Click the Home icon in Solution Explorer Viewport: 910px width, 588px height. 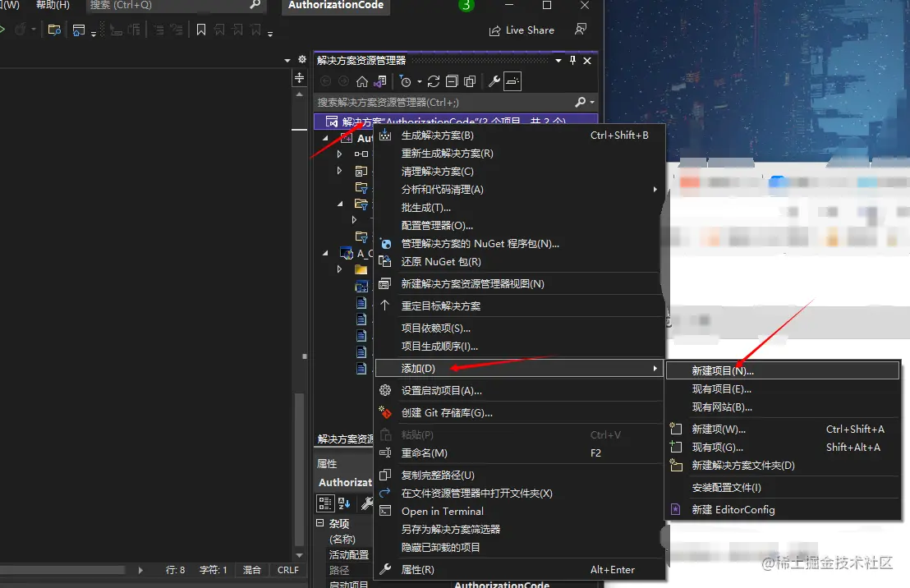(363, 82)
